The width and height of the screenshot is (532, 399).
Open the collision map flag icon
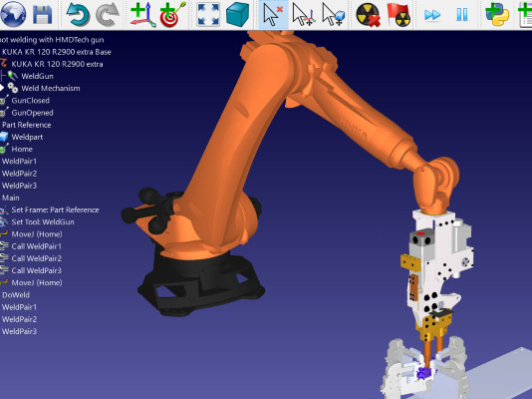399,15
